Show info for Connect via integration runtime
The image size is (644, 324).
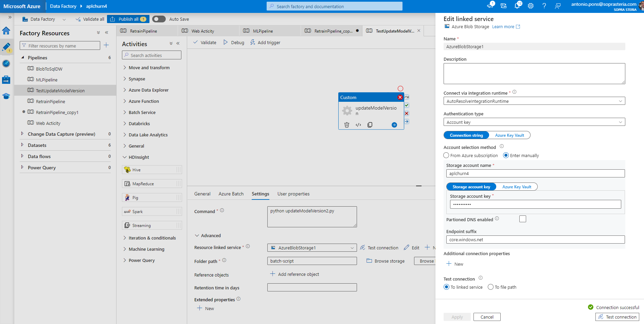[514, 92]
